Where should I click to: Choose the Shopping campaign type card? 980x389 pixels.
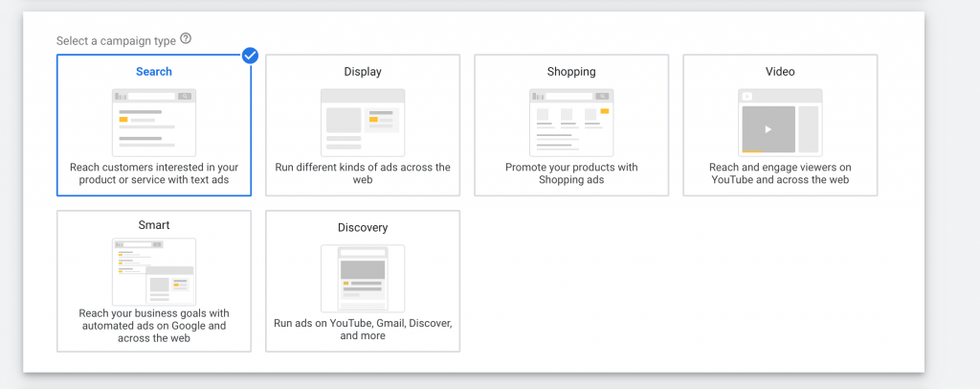571,126
